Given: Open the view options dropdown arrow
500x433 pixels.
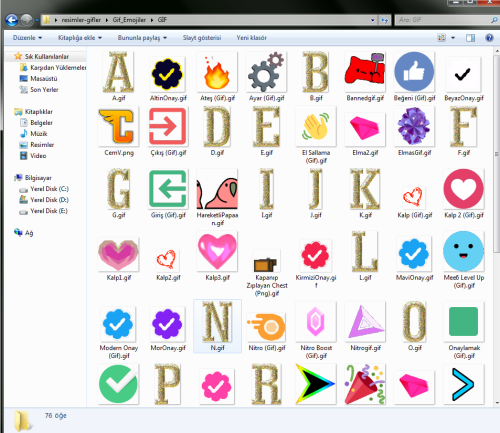Looking at the screenshot, I should [x=453, y=38].
